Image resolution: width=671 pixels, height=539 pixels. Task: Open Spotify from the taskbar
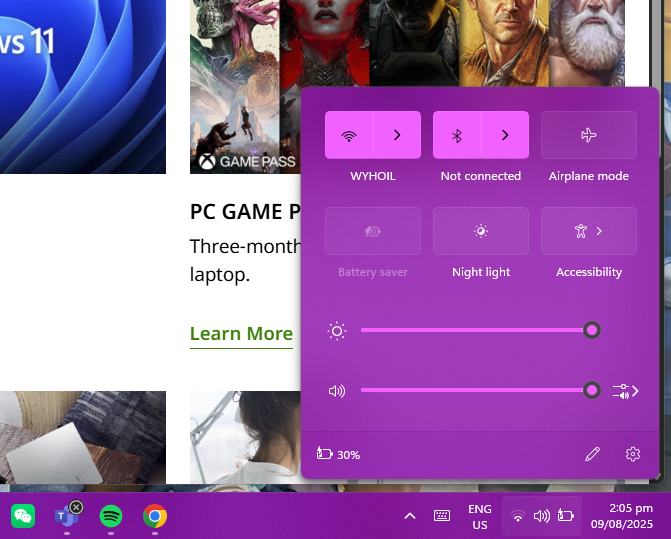pos(111,516)
